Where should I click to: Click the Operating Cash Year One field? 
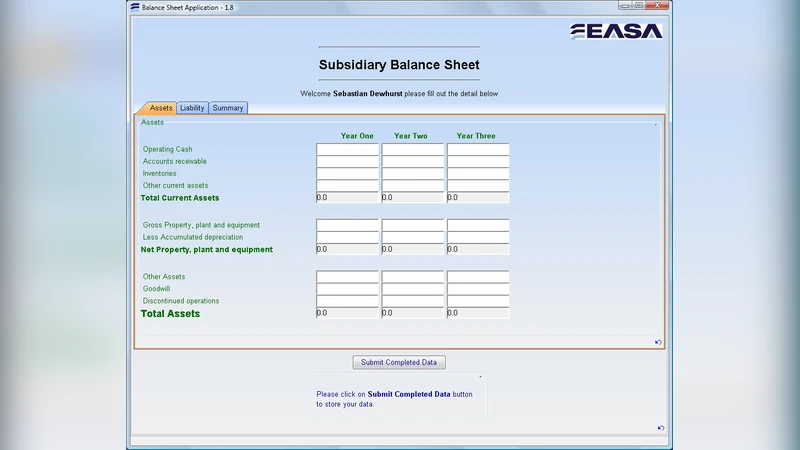point(347,150)
